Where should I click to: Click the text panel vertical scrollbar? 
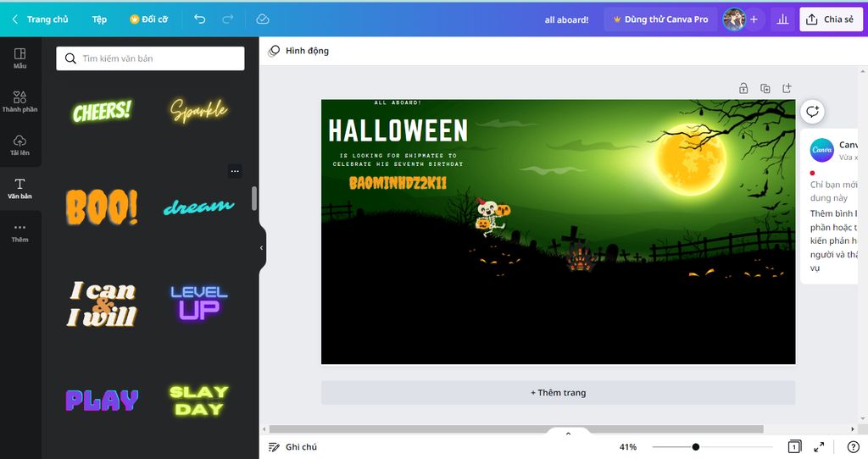(x=254, y=198)
